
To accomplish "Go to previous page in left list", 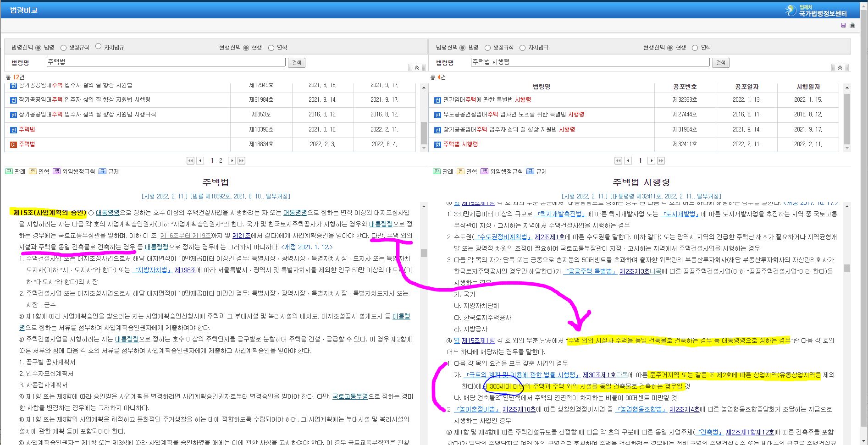I will (x=200, y=160).
